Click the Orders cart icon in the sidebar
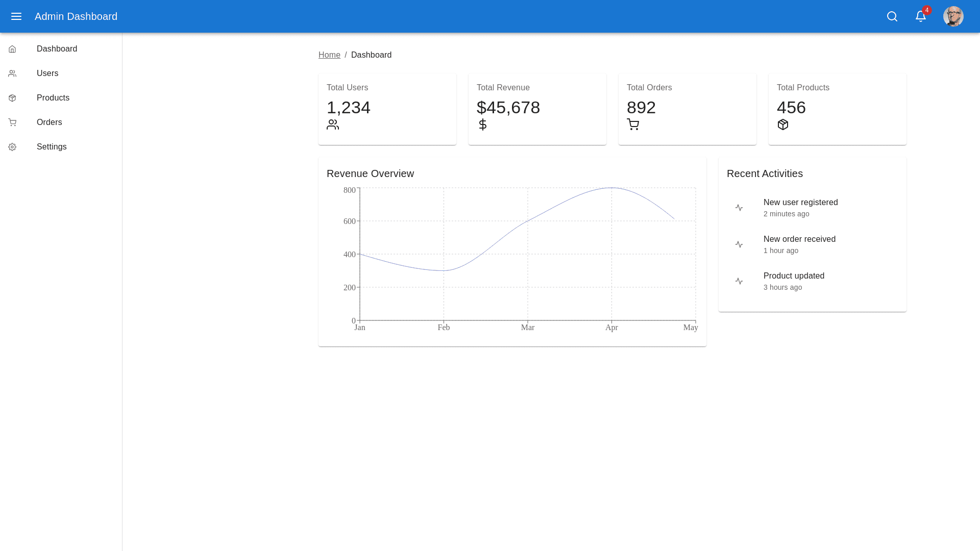The image size is (980, 551). 12,122
